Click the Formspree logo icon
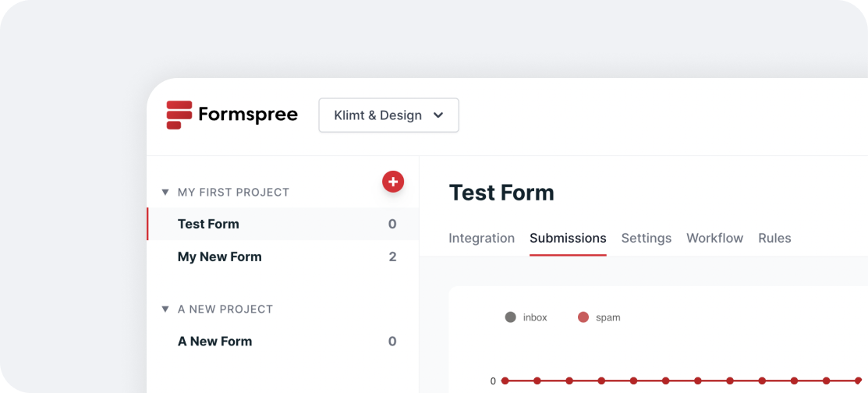The image size is (868, 393). point(179,115)
